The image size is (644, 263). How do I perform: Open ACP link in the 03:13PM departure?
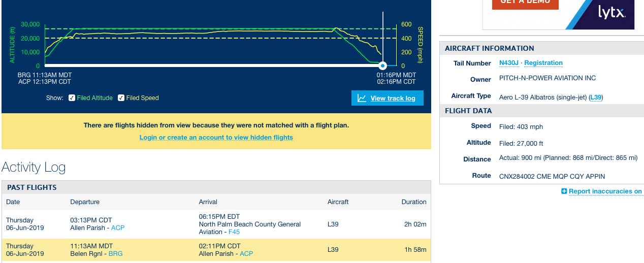click(x=118, y=228)
